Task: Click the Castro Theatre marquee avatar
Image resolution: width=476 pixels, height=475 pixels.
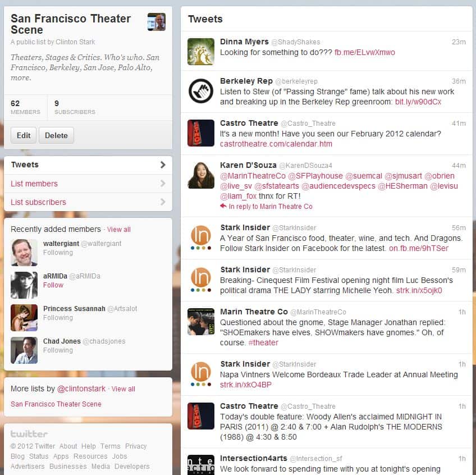Action: pyautogui.click(x=200, y=133)
